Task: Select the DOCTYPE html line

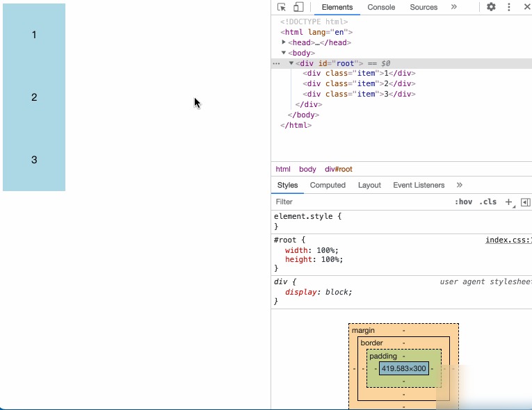Action: [314, 22]
